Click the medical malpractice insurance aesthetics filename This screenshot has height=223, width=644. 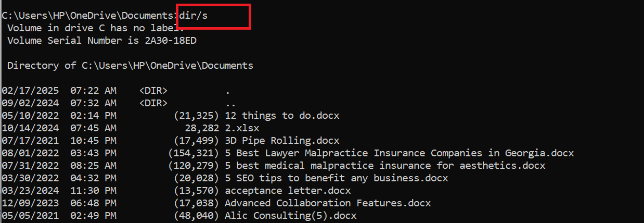pyautogui.click(x=385, y=165)
